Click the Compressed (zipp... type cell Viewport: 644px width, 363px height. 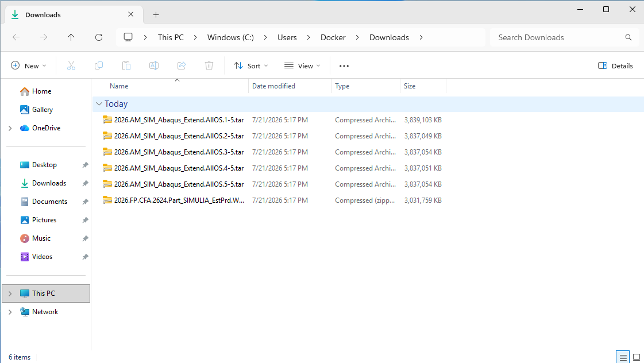click(x=365, y=200)
